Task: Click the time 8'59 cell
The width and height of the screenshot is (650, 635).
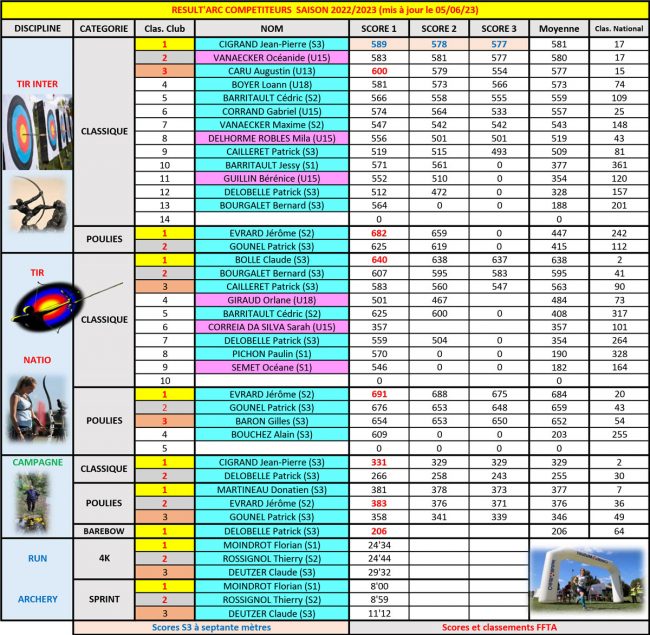Action: 379,599
